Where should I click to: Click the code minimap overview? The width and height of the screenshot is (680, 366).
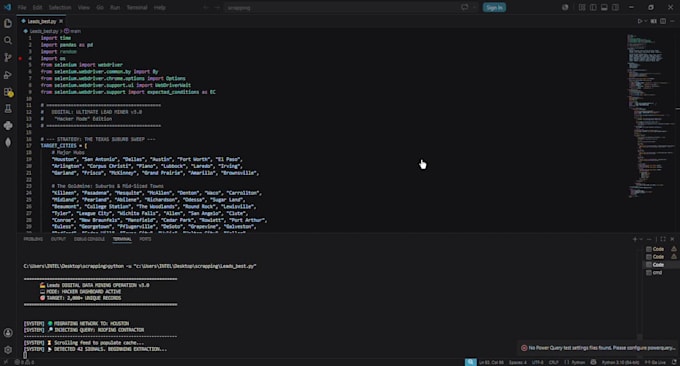651,117
